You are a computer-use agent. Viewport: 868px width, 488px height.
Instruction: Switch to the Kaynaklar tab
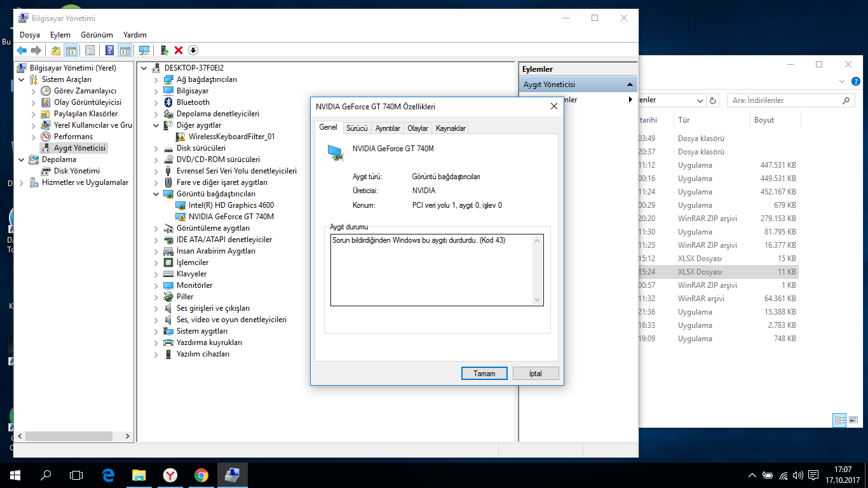tap(451, 128)
